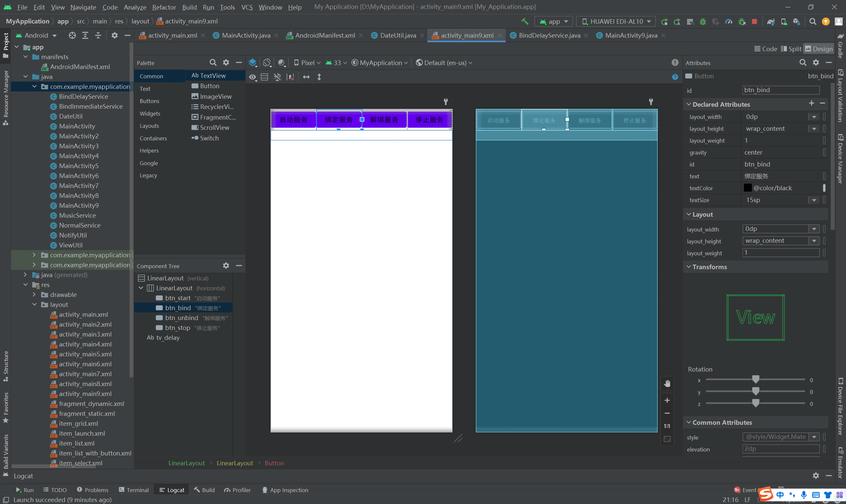Click the Build hammer icon
Screen dimensions: 846x504
[524, 21]
